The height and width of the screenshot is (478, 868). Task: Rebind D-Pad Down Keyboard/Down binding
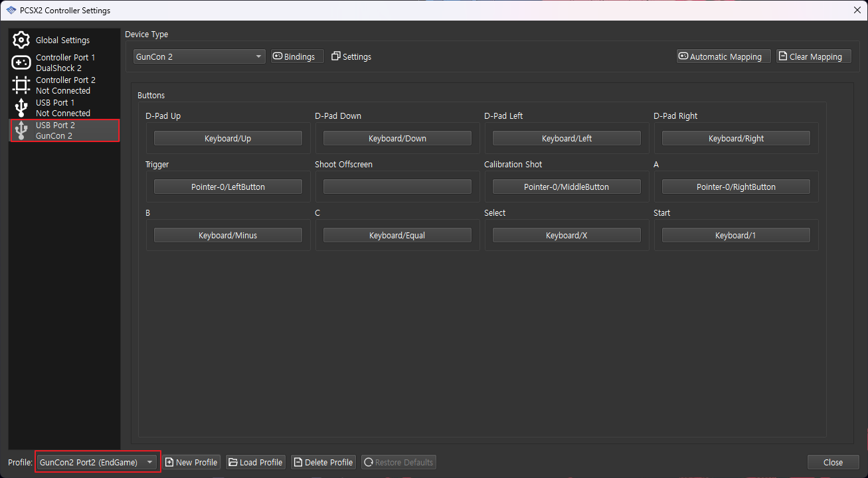pyautogui.click(x=397, y=138)
